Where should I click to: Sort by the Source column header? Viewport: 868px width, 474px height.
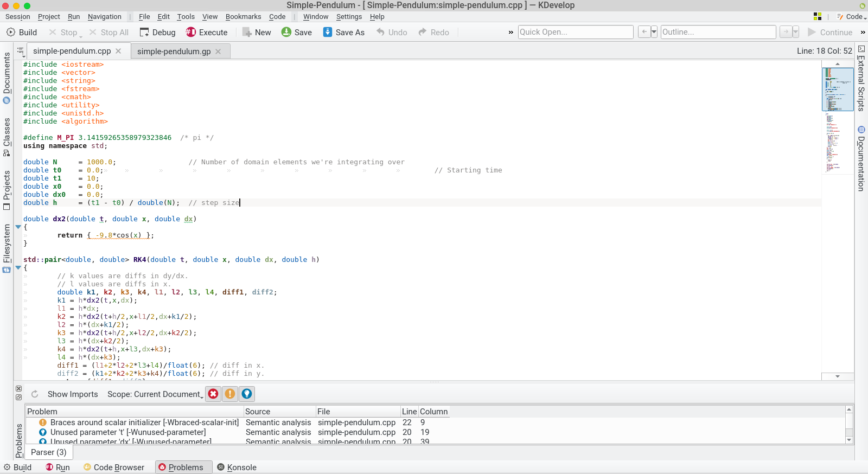(280, 412)
